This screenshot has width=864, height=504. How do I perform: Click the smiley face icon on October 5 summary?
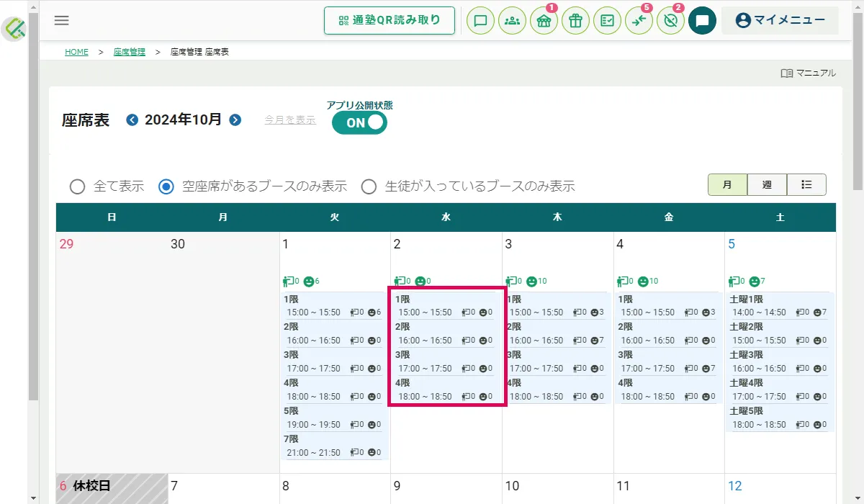pos(755,282)
